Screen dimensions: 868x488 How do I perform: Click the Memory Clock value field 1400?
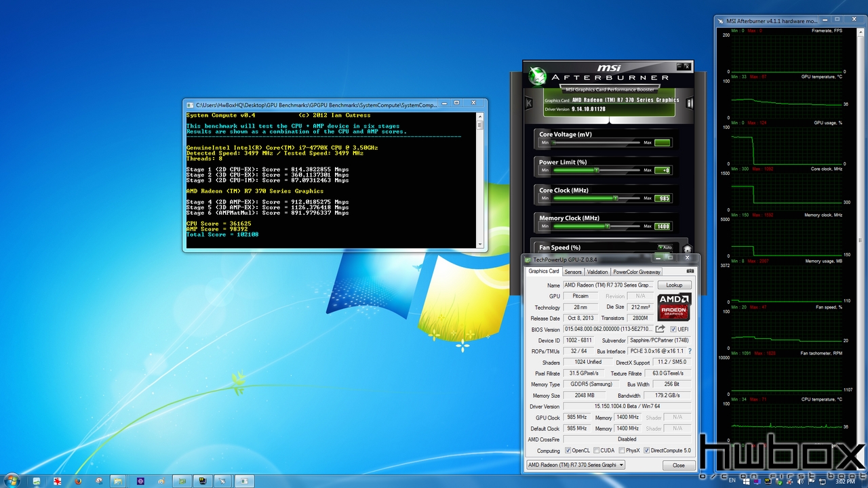(663, 226)
